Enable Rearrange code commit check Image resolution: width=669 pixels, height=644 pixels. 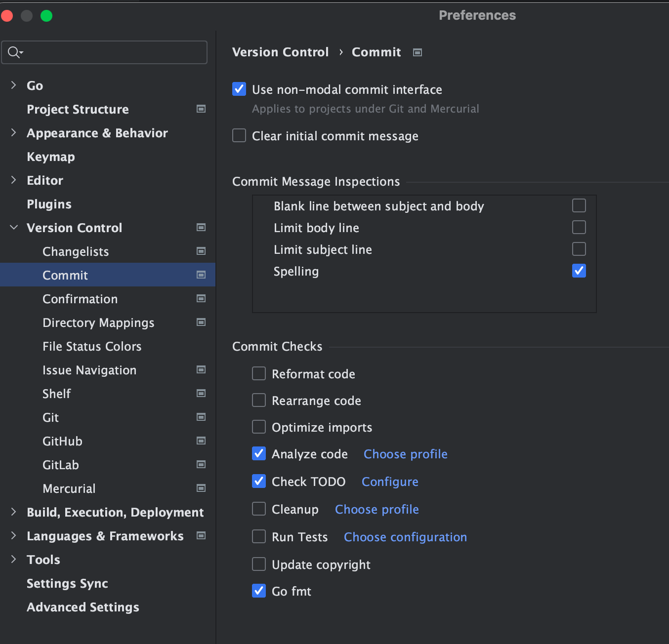click(x=259, y=400)
